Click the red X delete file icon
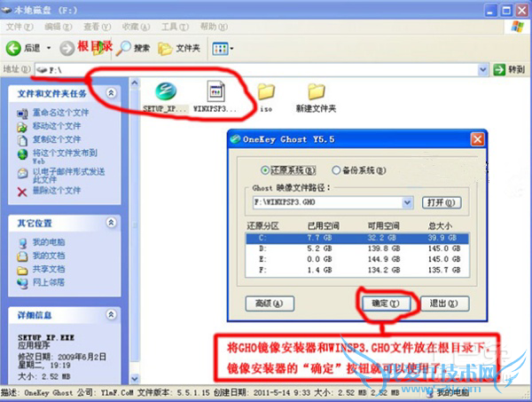Image resolution: width=532 pixels, height=402 pixels. 22,193
